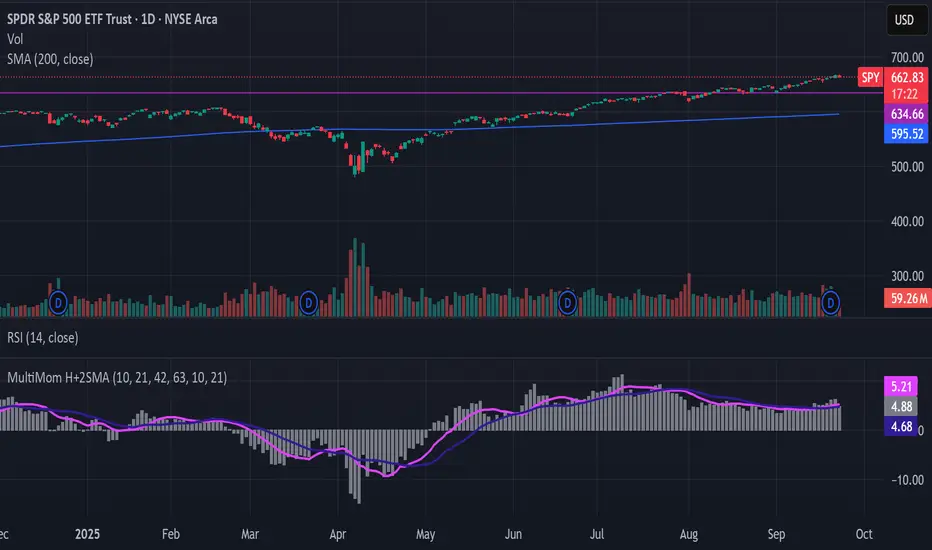Viewport: 932px width, 550px height.
Task: Click the gray 4.88 MultiMom value
Action: pos(901,407)
